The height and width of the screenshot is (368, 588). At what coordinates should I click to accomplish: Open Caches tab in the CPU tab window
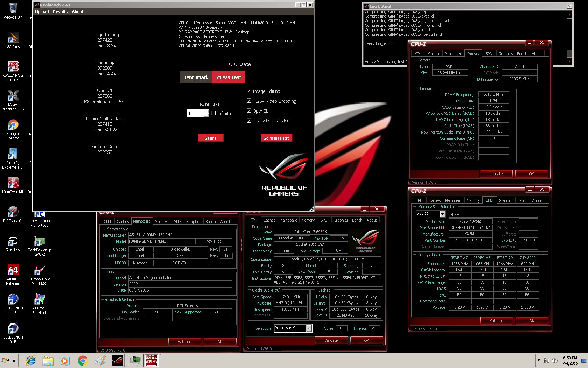coord(269,220)
